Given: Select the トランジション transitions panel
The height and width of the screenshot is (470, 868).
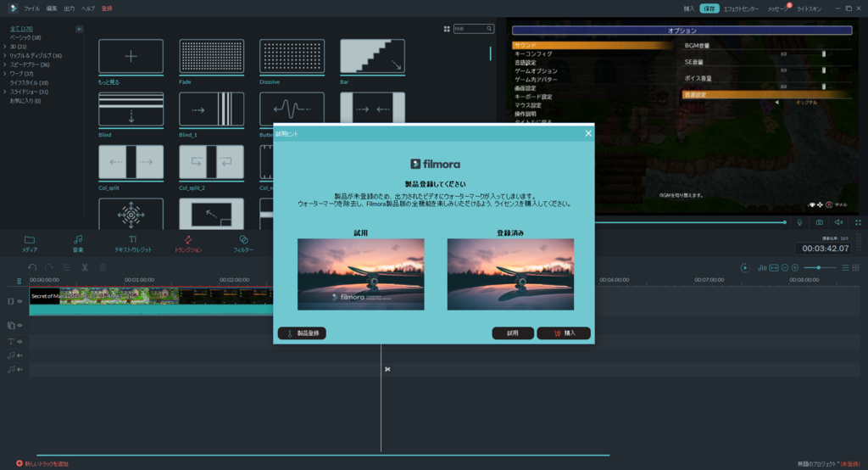Looking at the screenshot, I should [x=188, y=243].
